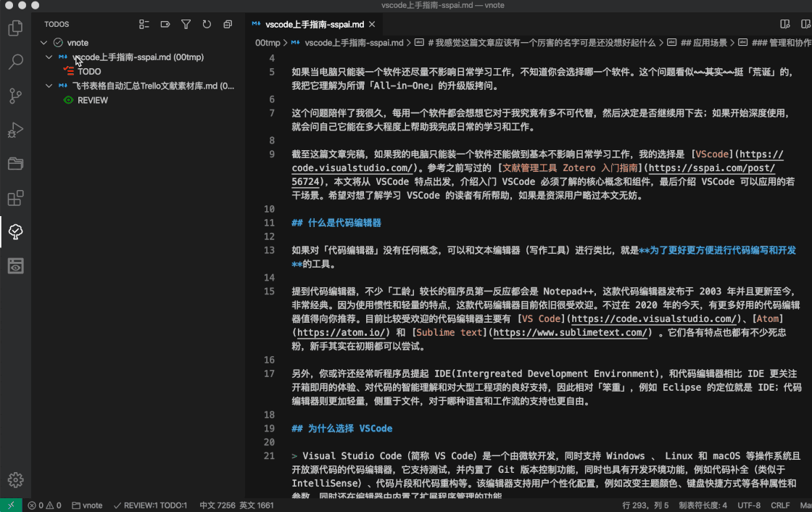The height and width of the screenshot is (512, 812).
Task: Refresh the TODOS tree
Action: [207, 25]
